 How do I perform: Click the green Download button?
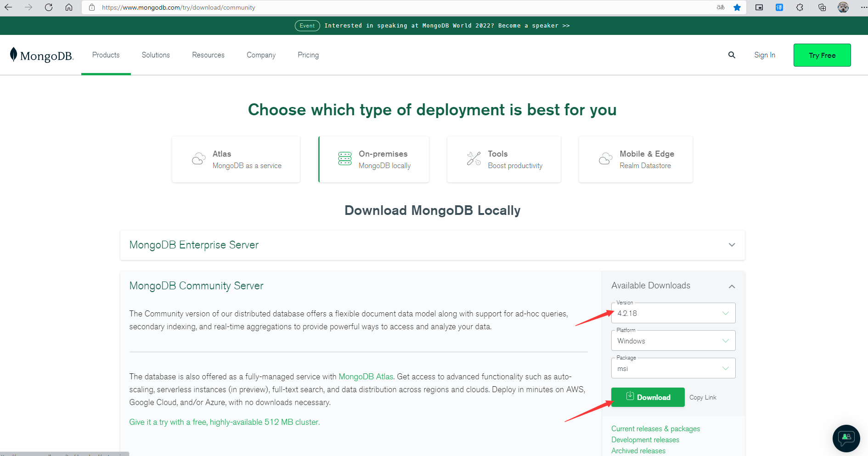tap(648, 397)
